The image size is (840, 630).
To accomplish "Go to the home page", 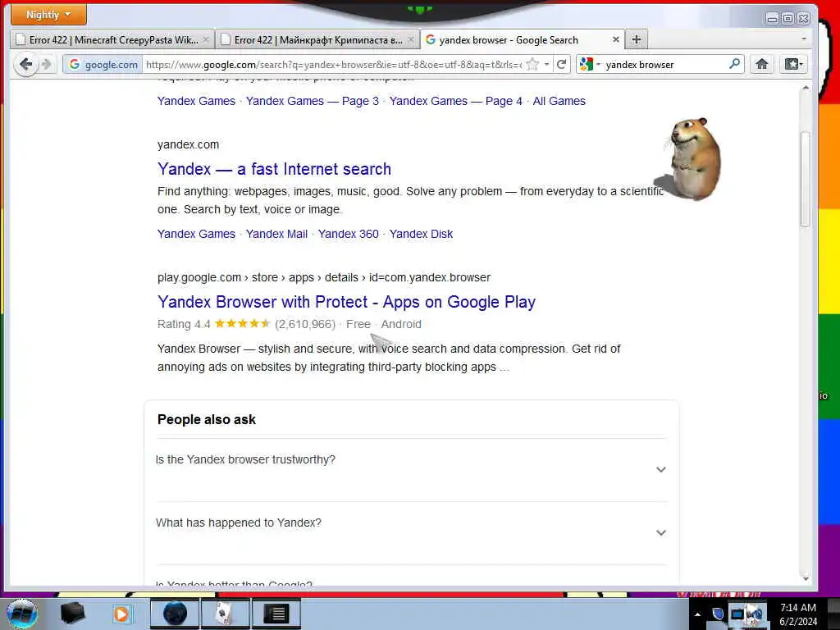I will [x=761, y=64].
